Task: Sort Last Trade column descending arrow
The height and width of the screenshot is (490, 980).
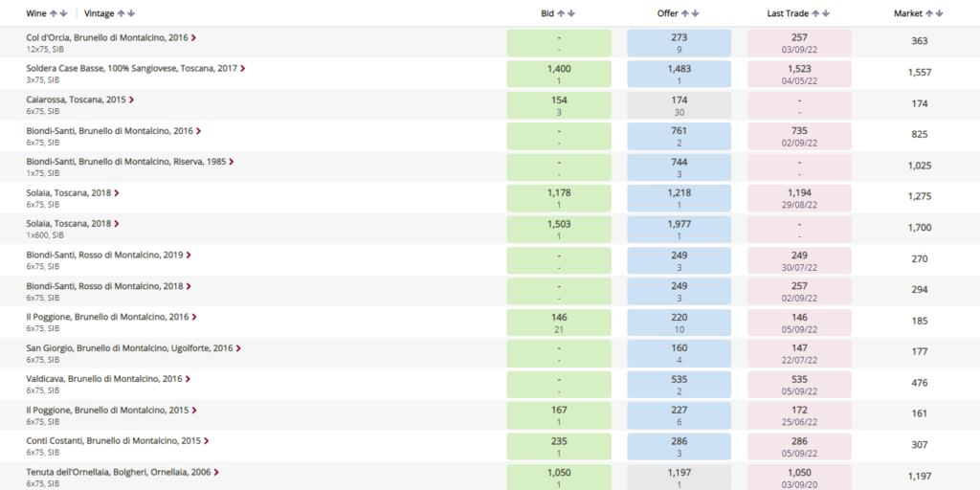Action: coord(826,13)
